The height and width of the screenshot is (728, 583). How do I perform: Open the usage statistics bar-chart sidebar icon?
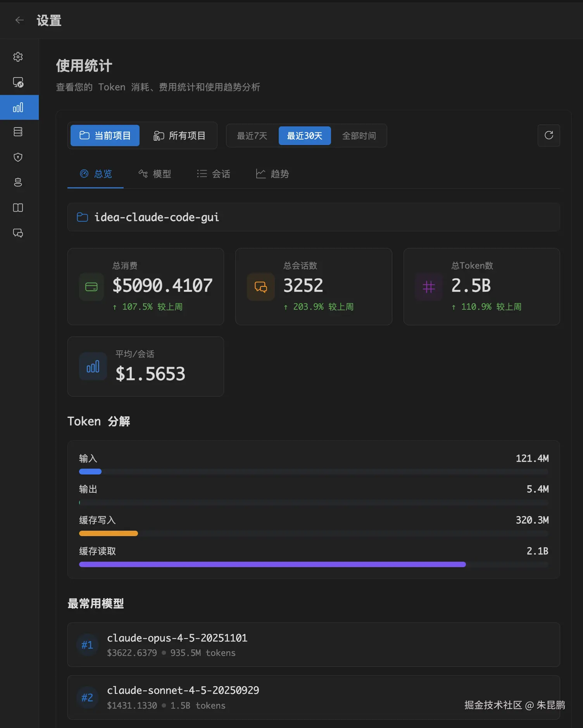(x=18, y=107)
